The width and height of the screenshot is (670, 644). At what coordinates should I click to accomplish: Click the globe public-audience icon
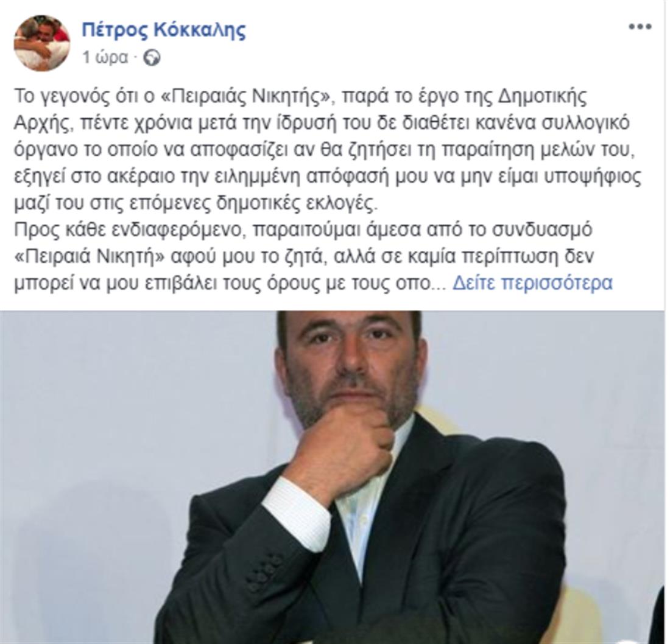click(x=152, y=57)
